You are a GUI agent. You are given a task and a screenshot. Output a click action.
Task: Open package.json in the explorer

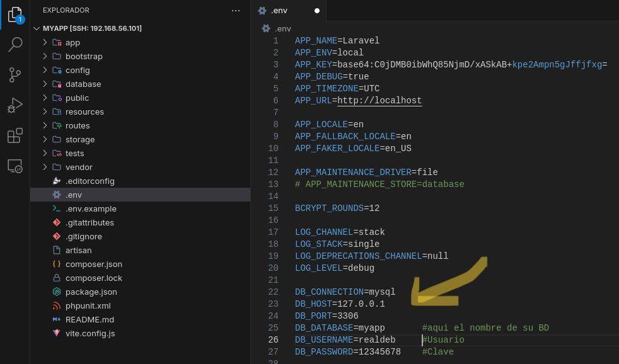140,292
